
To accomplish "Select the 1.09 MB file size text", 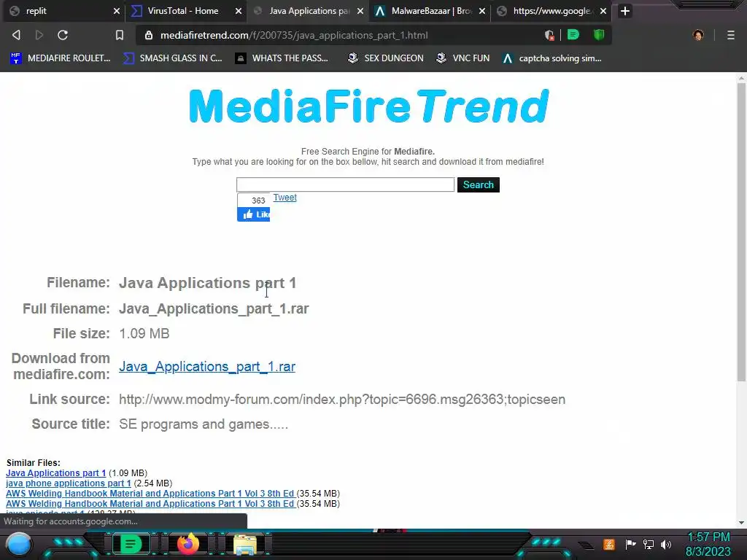I will click(x=144, y=333).
